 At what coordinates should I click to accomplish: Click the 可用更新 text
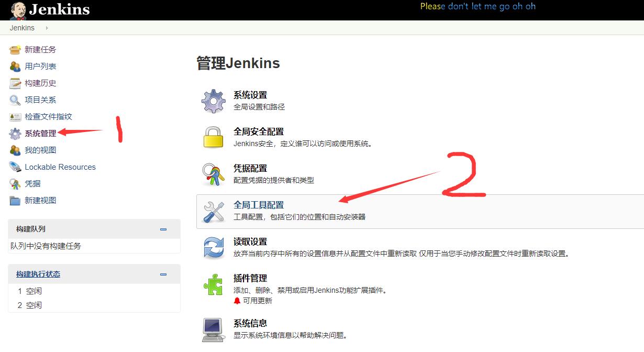[258, 301]
